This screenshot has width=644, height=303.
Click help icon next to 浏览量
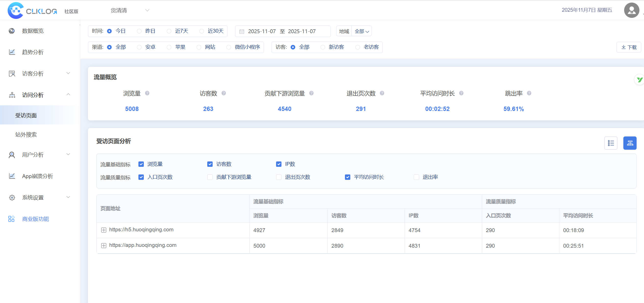pos(147,93)
